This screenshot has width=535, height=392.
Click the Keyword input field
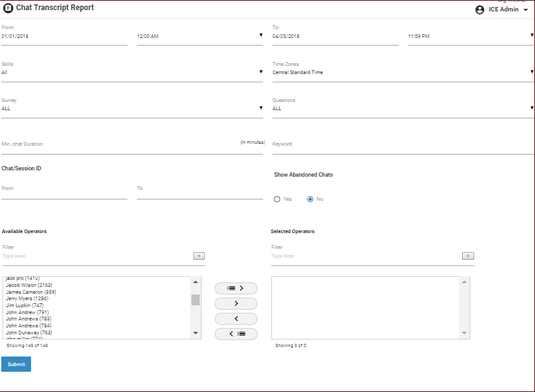403,144
